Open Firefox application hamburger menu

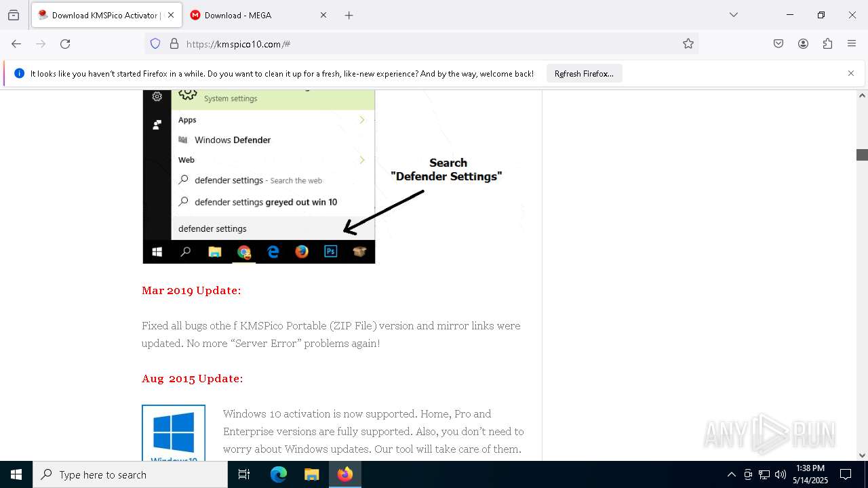852,43
